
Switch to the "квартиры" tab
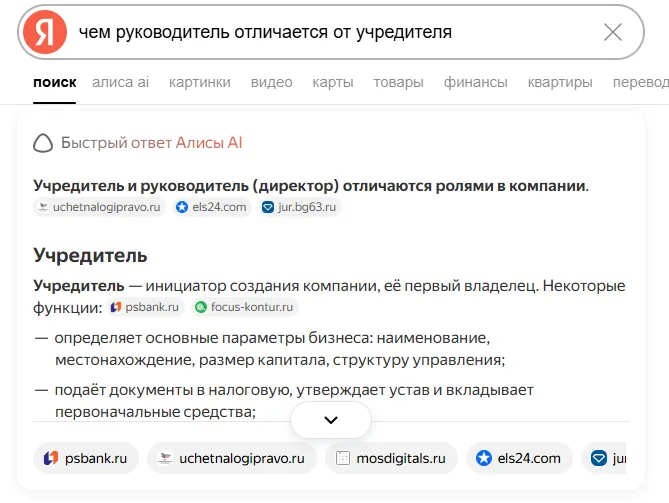tap(560, 82)
